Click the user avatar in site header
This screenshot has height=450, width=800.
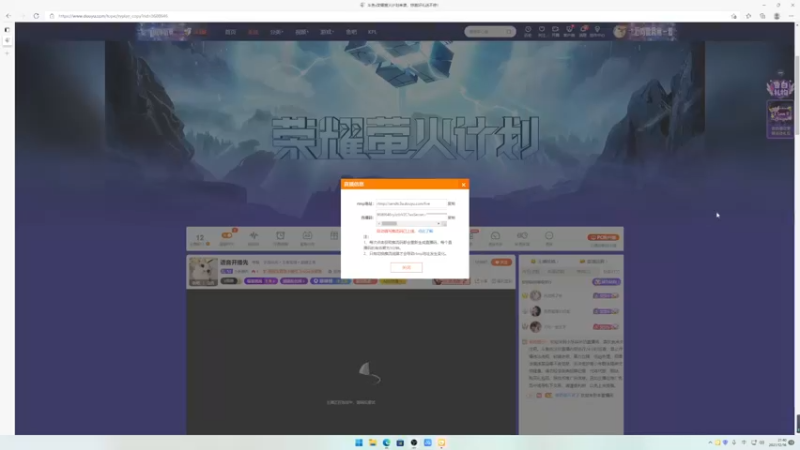619,32
